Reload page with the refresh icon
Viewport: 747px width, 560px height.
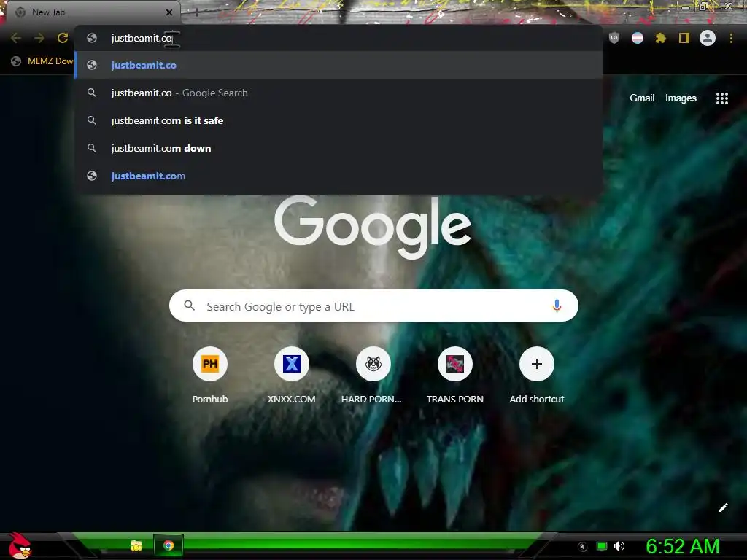point(63,38)
